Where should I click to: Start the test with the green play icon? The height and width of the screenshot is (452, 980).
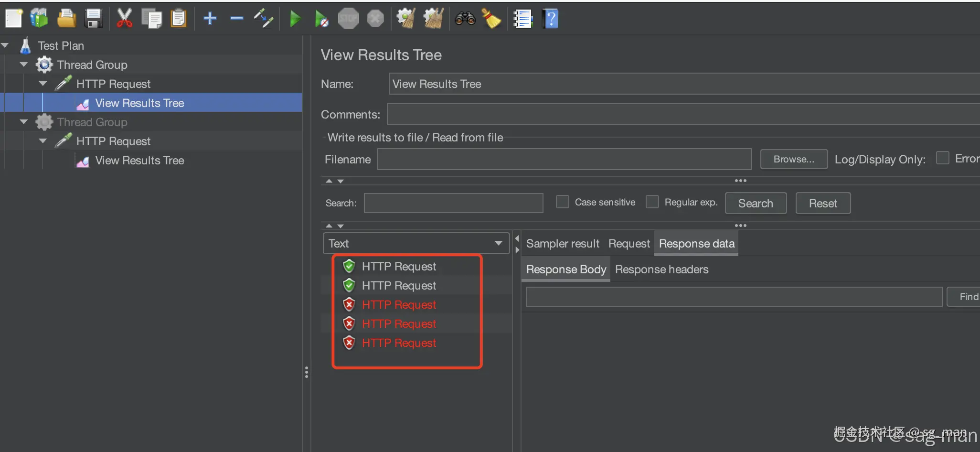coord(296,19)
